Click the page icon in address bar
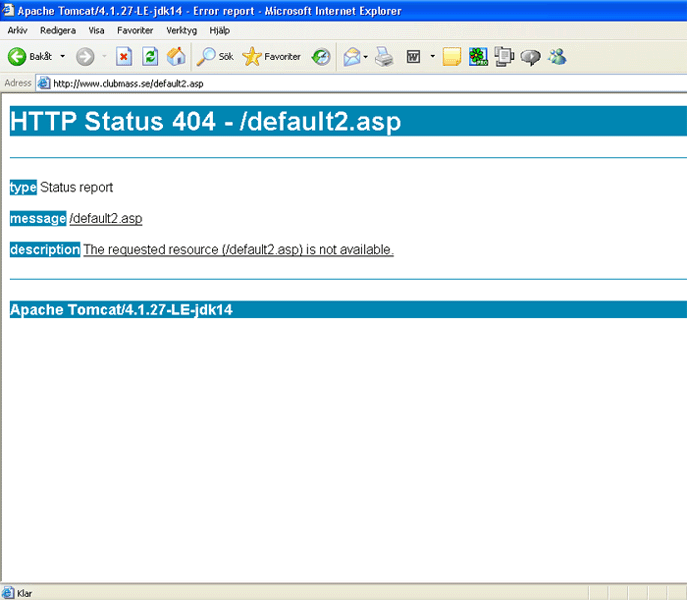 coord(43,83)
